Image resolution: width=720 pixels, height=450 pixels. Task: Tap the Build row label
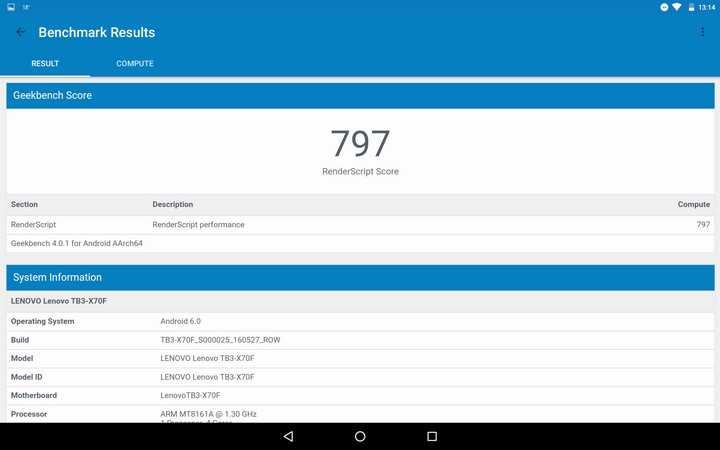click(x=20, y=340)
